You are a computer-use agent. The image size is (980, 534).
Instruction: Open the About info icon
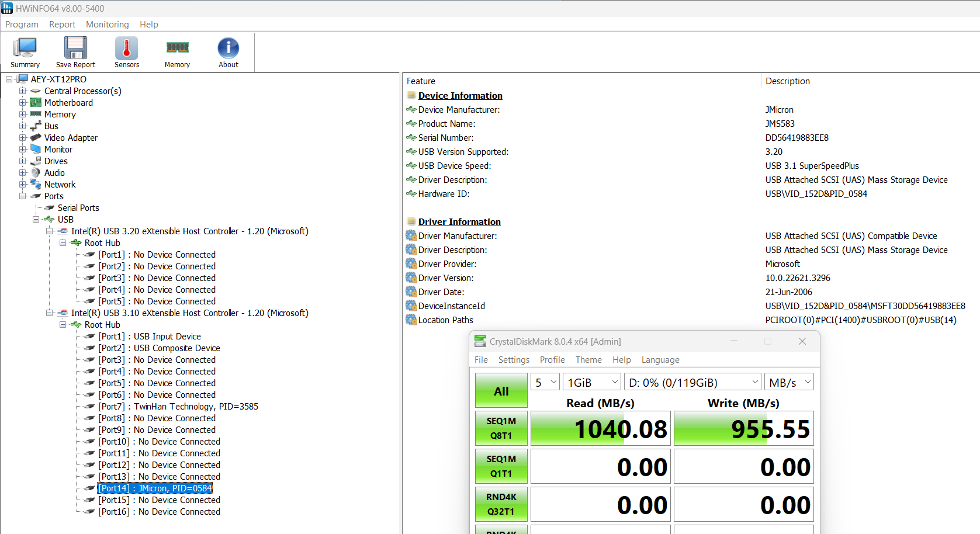pos(228,48)
